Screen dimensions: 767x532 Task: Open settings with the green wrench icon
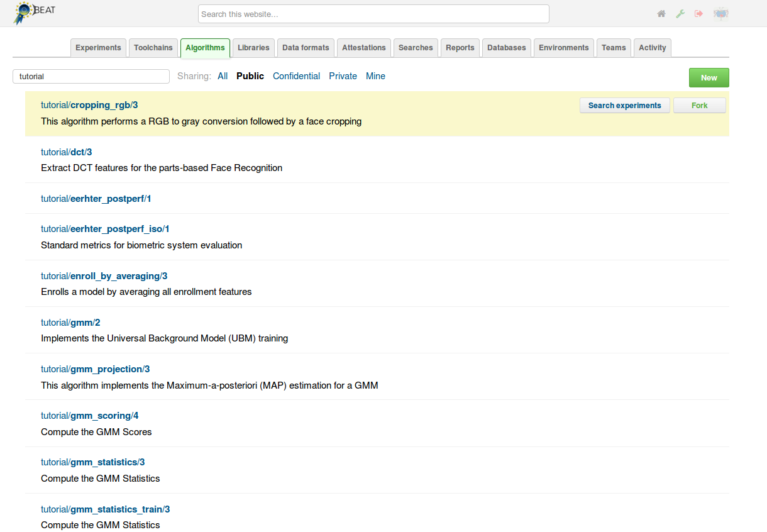(x=680, y=14)
